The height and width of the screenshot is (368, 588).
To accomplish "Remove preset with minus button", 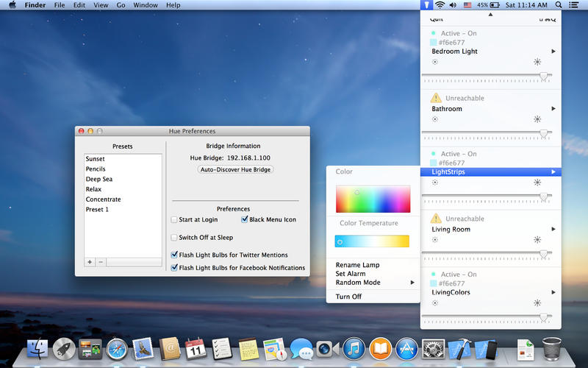I will pyautogui.click(x=101, y=262).
